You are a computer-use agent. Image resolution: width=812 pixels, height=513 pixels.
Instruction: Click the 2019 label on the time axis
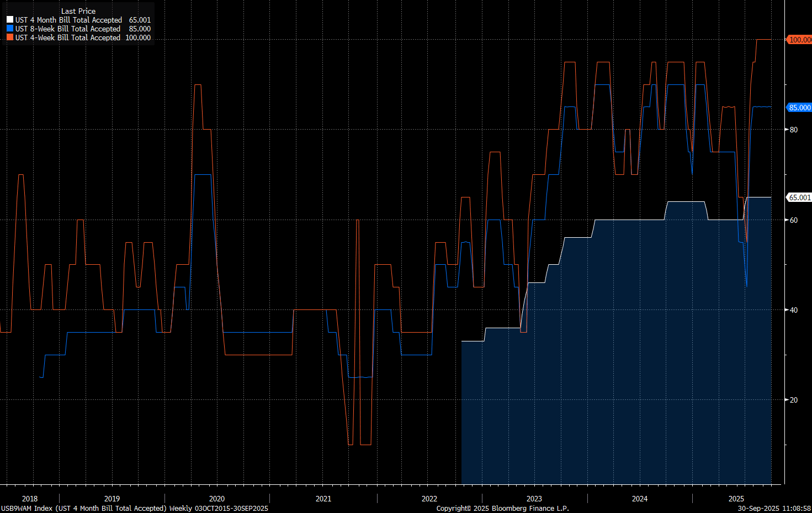click(x=112, y=499)
